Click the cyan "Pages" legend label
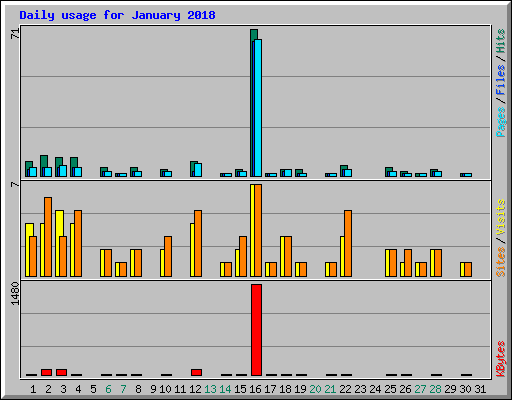 (501, 122)
